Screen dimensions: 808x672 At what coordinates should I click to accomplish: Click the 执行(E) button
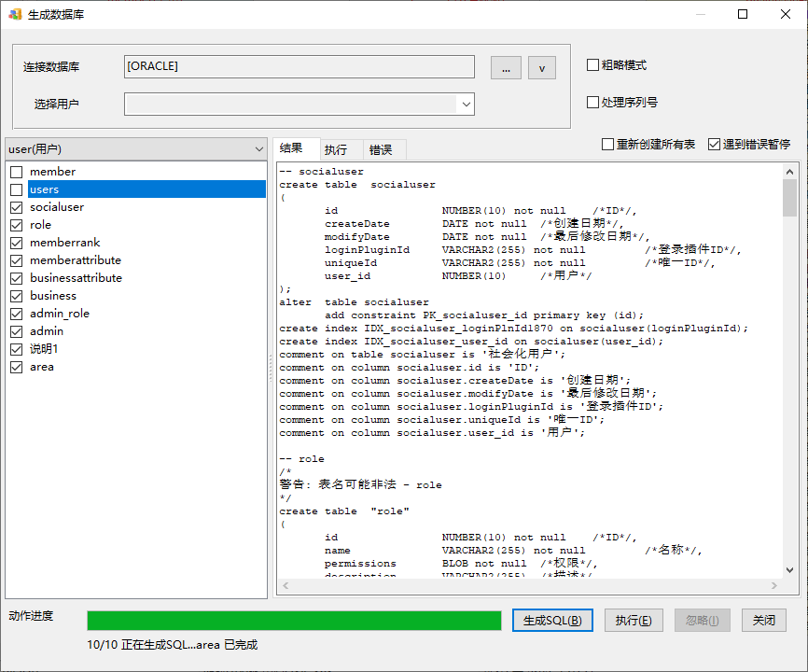(x=634, y=621)
